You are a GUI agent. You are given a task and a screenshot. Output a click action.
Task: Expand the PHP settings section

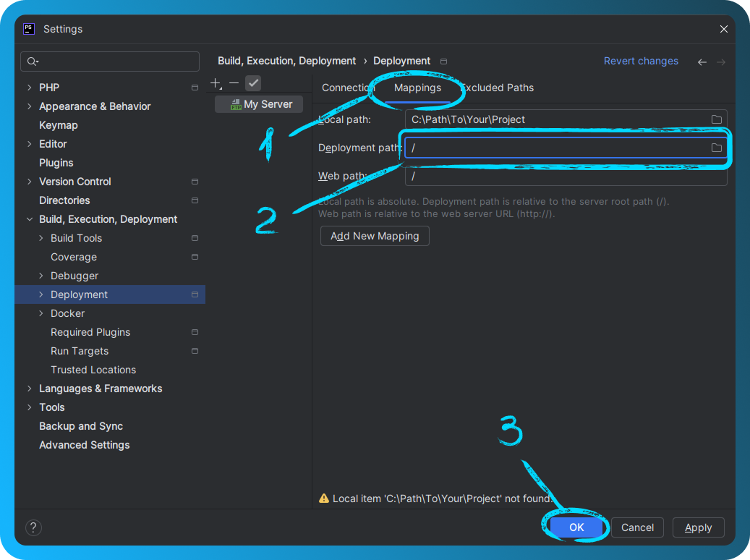tap(29, 87)
